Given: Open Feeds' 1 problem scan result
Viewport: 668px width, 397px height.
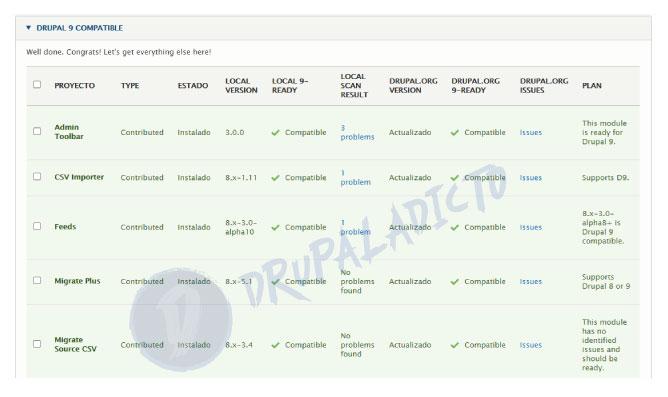Looking at the screenshot, I should 355,227.
